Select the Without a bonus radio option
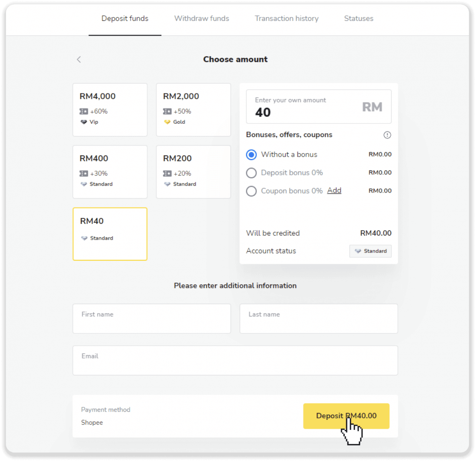This screenshot has height=461, width=476. [251, 155]
